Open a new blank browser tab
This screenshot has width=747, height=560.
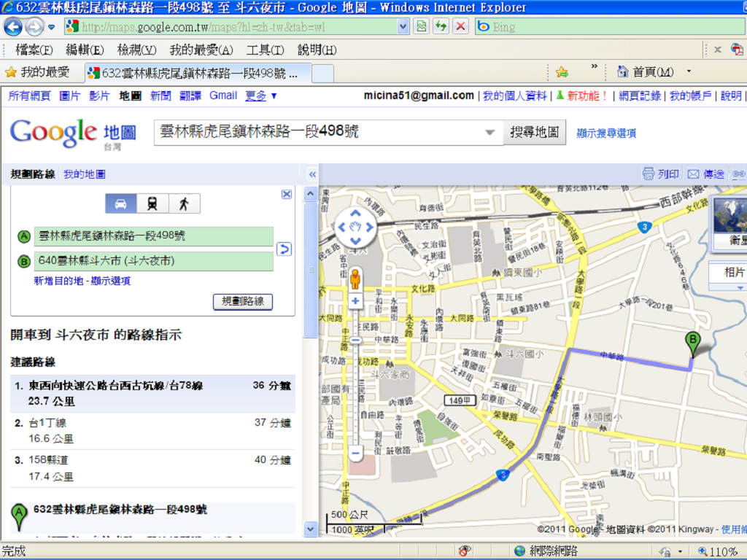click(x=322, y=74)
